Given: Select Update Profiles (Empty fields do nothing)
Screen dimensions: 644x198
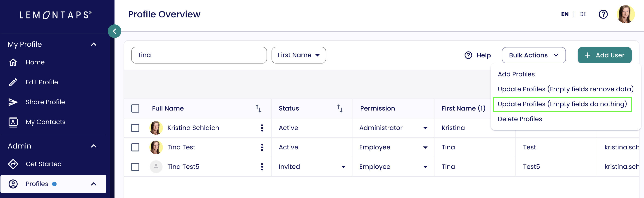Looking at the screenshot, I should point(562,104).
